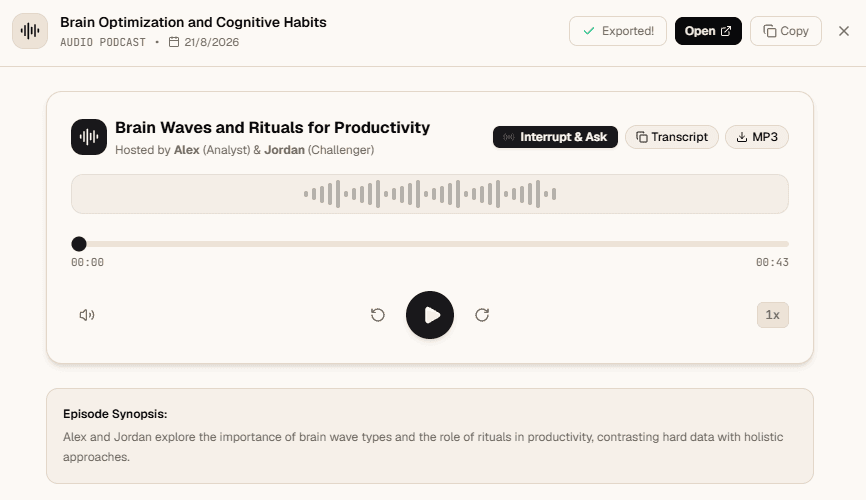This screenshot has height=500, width=866.
Task: Play the podcast episode
Action: point(430,315)
